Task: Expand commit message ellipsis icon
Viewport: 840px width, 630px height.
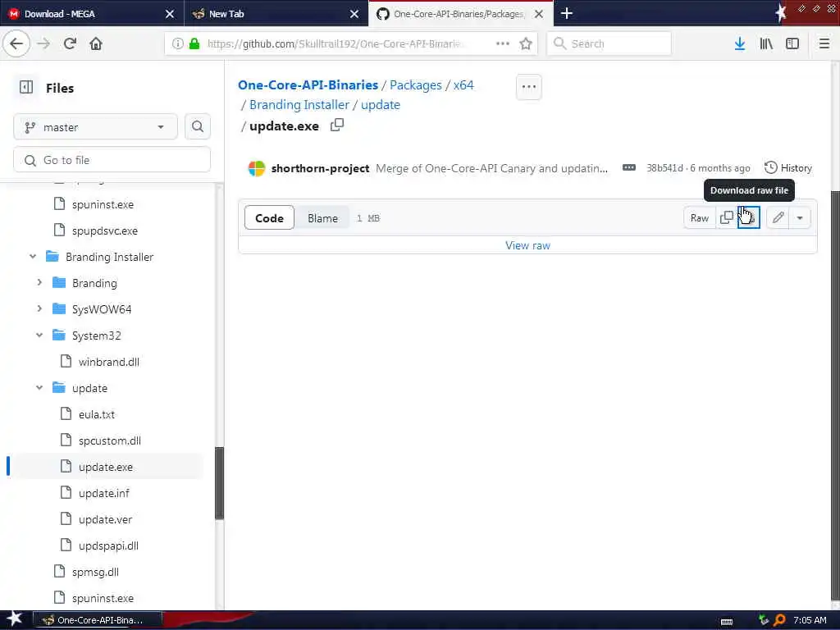Action: coord(629,167)
